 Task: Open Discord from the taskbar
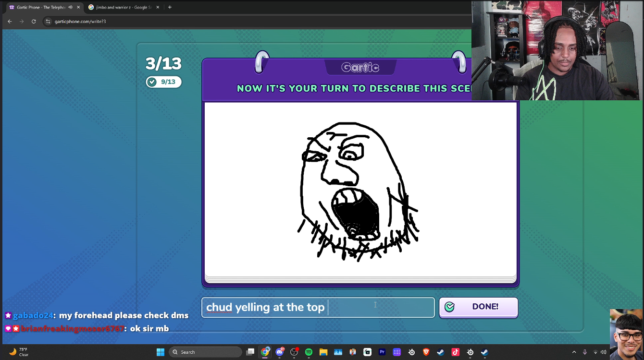pyautogui.click(x=280, y=352)
